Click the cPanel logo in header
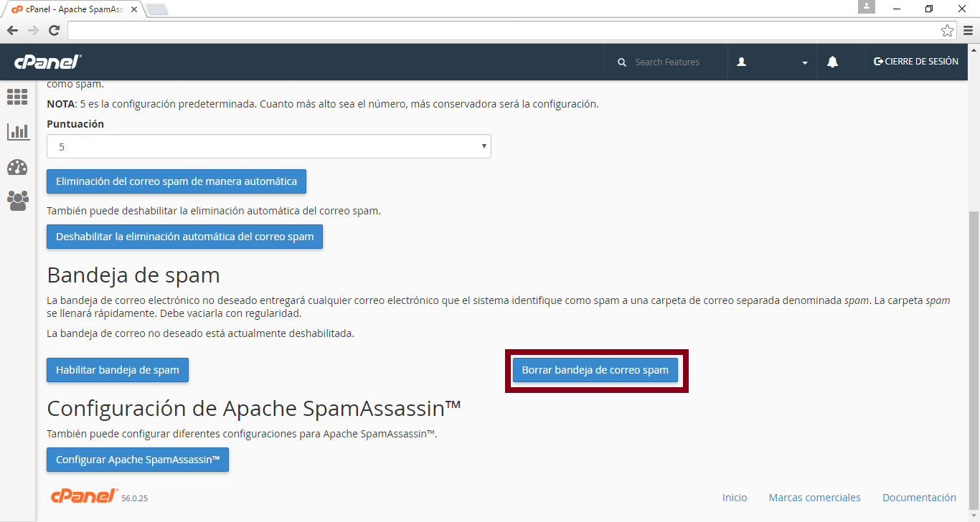 48,62
